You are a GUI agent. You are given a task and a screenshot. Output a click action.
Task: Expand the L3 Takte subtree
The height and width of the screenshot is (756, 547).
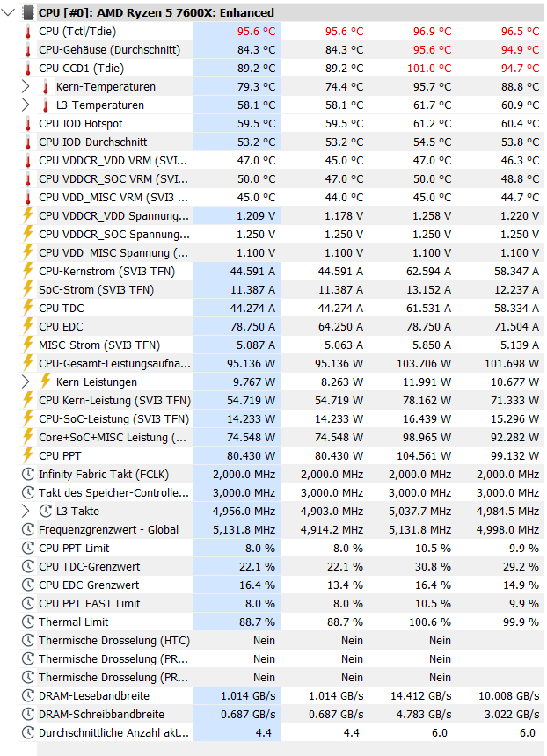coord(26,511)
